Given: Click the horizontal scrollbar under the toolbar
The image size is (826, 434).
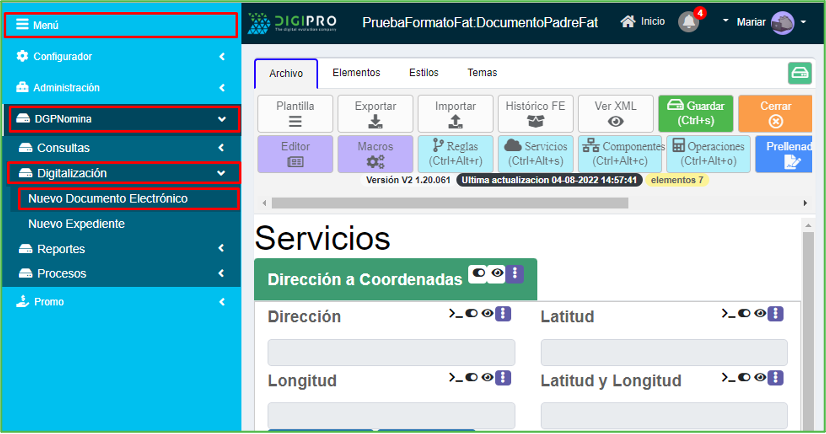Looking at the screenshot, I should (450, 202).
